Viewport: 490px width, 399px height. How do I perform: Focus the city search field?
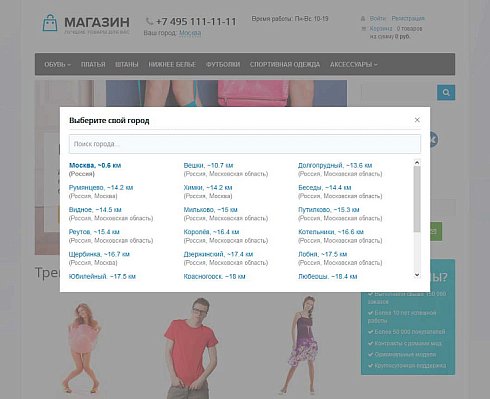click(245, 144)
